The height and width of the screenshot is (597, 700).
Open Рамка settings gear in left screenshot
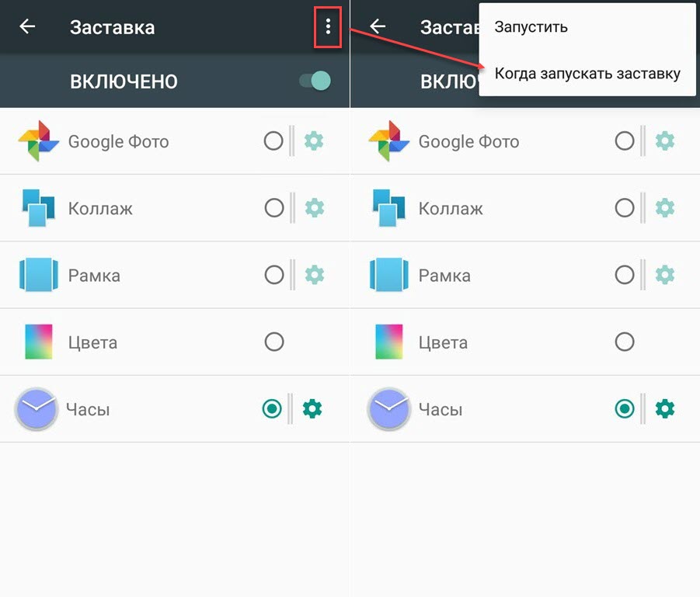pyautogui.click(x=314, y=275)
